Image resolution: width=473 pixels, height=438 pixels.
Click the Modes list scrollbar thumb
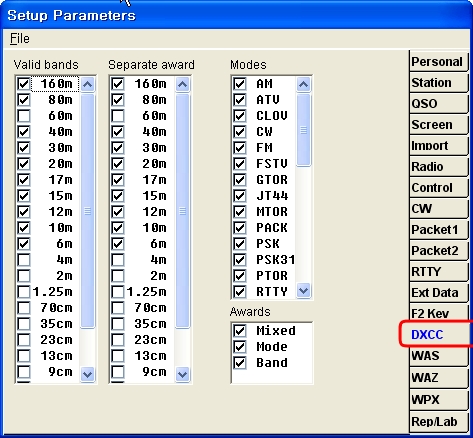303,130
